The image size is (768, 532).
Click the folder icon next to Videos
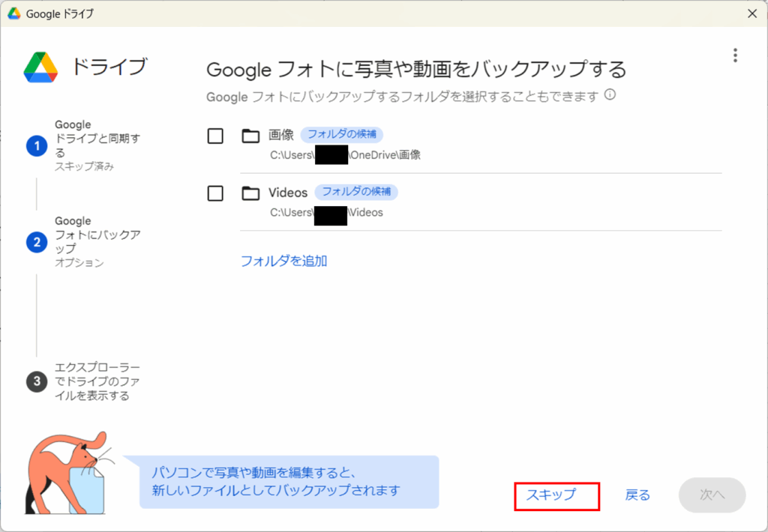pos(250,193)
